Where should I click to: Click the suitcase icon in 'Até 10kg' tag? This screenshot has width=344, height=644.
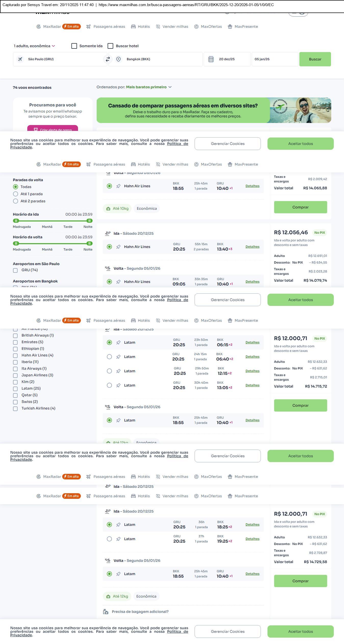coord(108,208)
